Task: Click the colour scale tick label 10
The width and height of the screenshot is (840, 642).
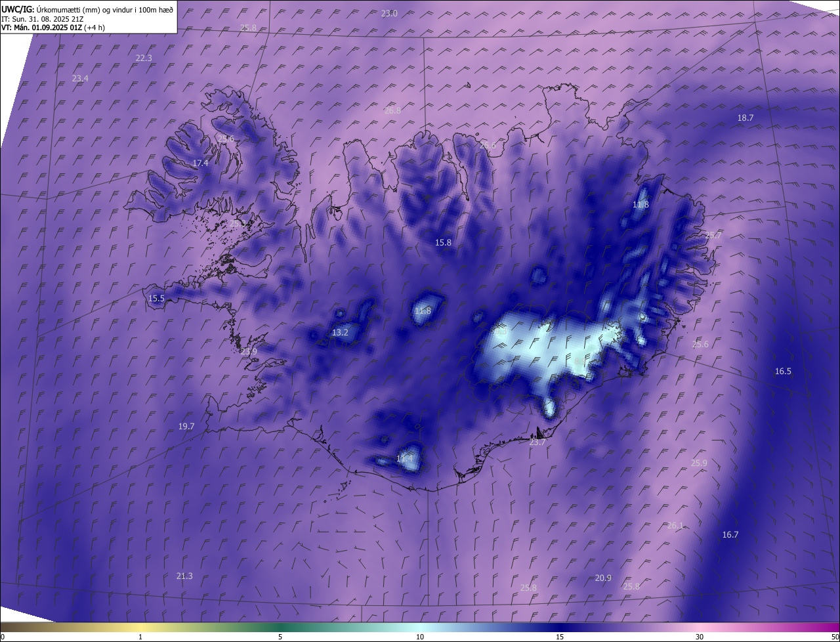Action: pos(420,637)
